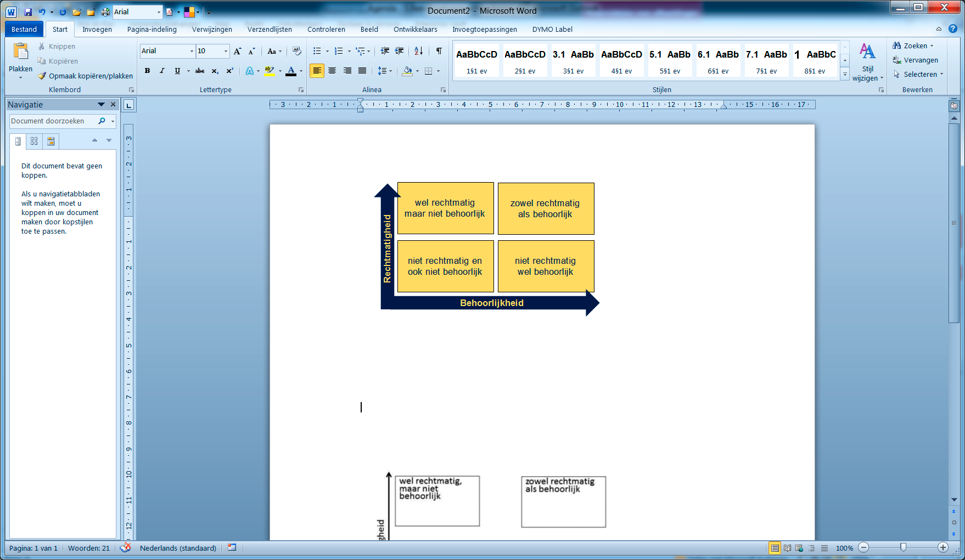
Task: Expand styles gallery more button
Action: coord(845,74)
